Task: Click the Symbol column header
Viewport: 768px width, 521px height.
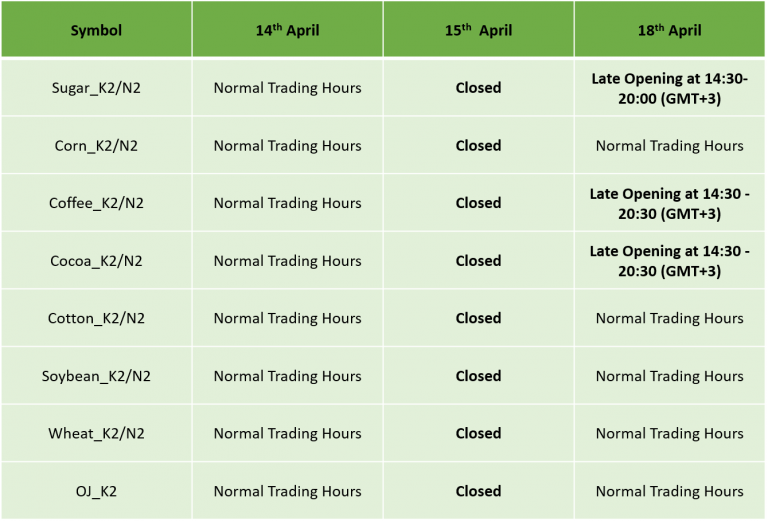Action: (x=96, y=29)
